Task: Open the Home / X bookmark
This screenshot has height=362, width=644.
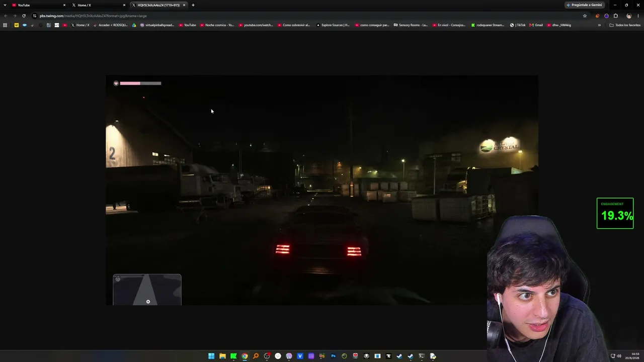Action: pos(80,25)
